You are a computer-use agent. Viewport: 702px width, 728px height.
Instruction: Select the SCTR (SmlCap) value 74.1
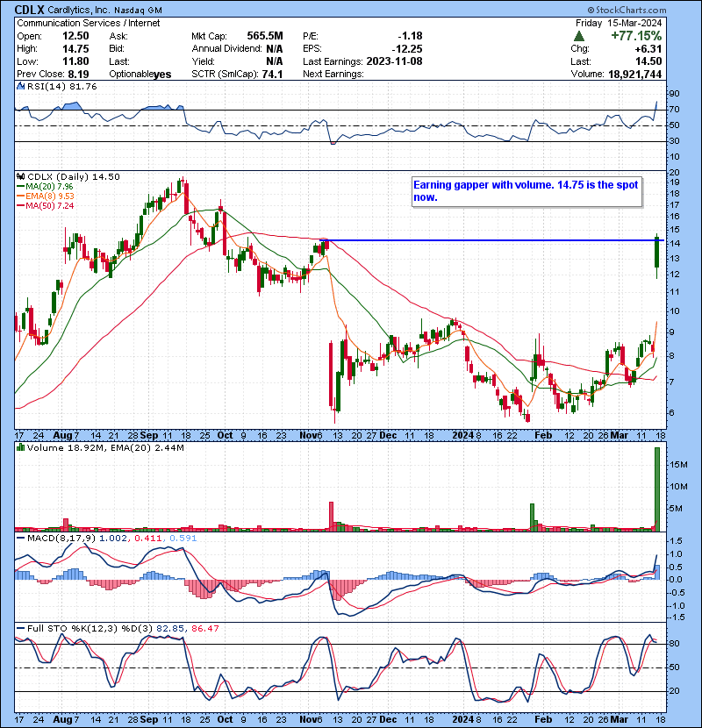pyautogui.click(x=272, y=75)
